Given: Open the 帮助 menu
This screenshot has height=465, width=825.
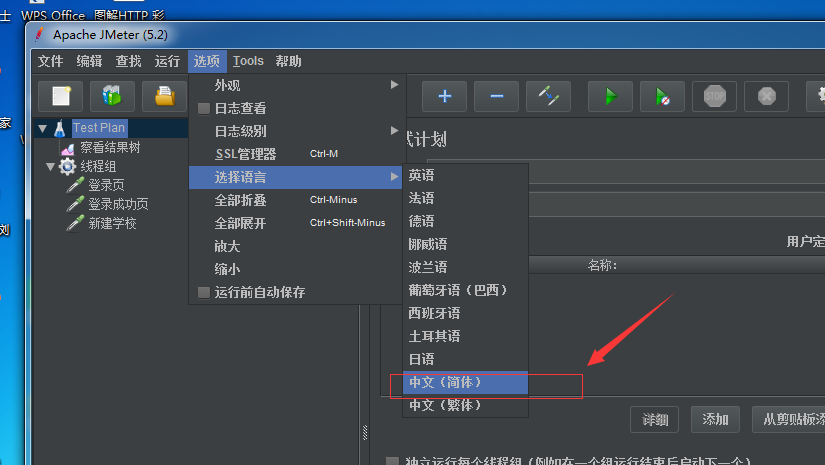Looking at the screenshot, I should pos(288,61).
